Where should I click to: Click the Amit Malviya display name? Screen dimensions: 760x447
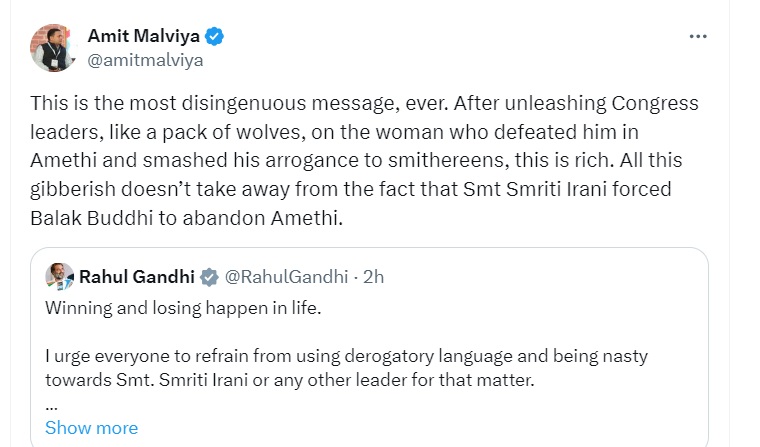[143, 36]
